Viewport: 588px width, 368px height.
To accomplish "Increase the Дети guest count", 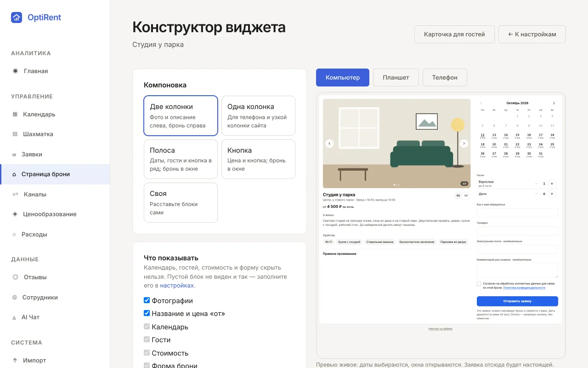I will [552, 194].
